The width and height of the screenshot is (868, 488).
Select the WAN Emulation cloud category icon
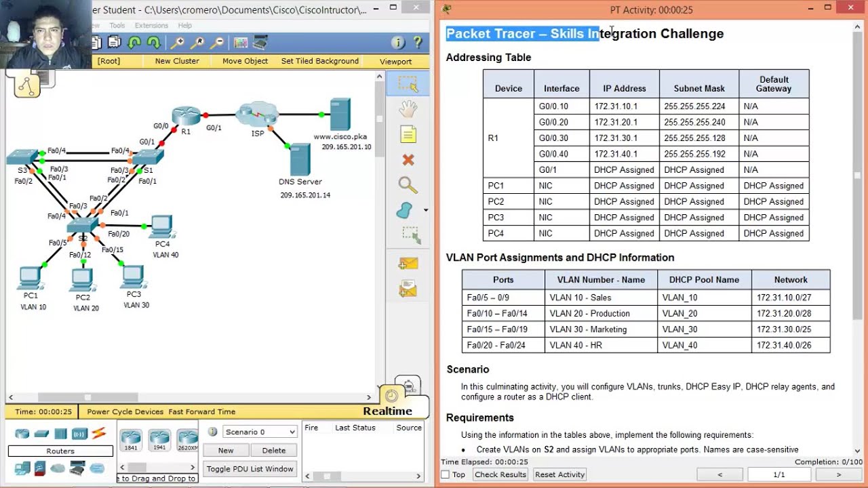(58, 468)
